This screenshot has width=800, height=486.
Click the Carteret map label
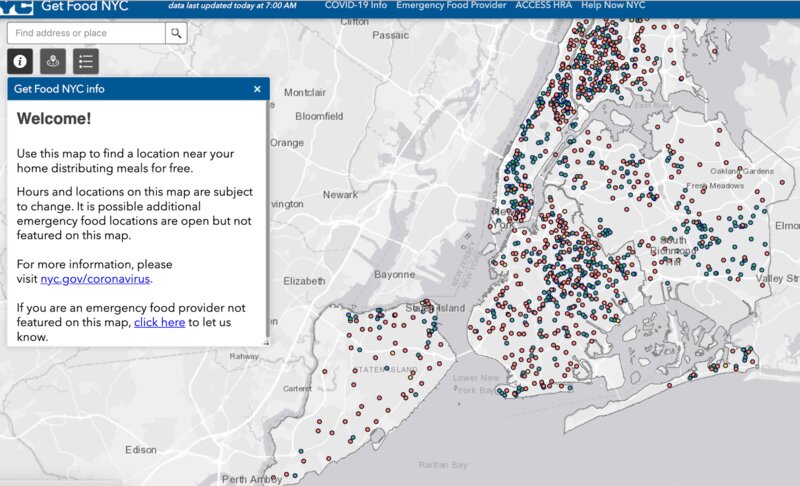click(x=297, y=389)
